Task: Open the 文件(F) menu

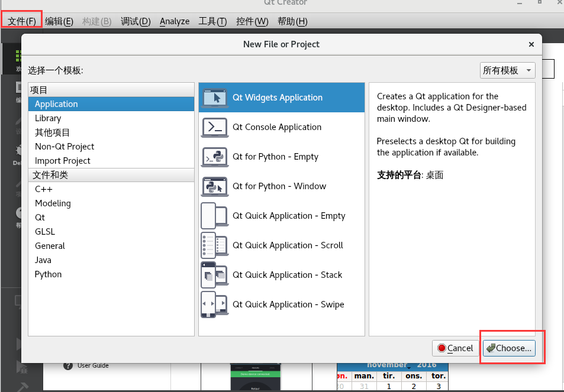Action: (21, 21)
